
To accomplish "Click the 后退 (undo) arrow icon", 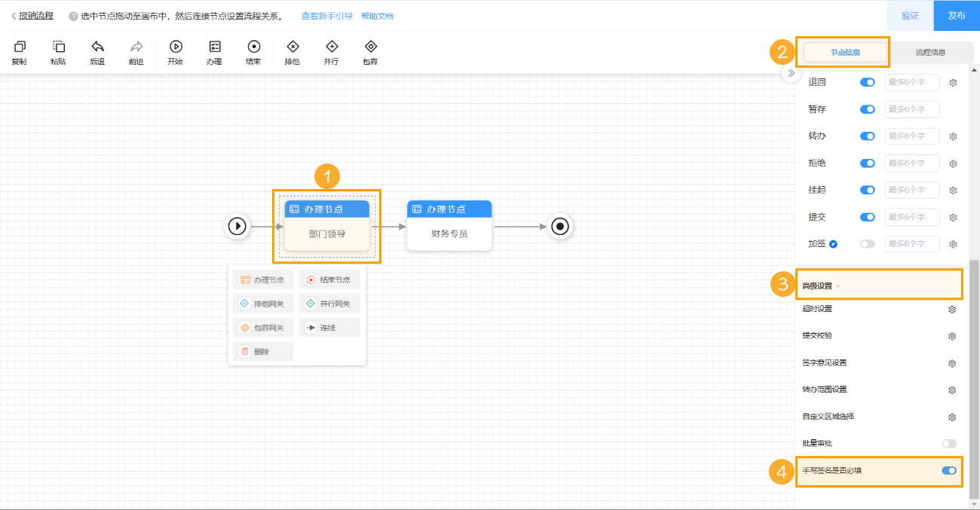I will (97, 47).
